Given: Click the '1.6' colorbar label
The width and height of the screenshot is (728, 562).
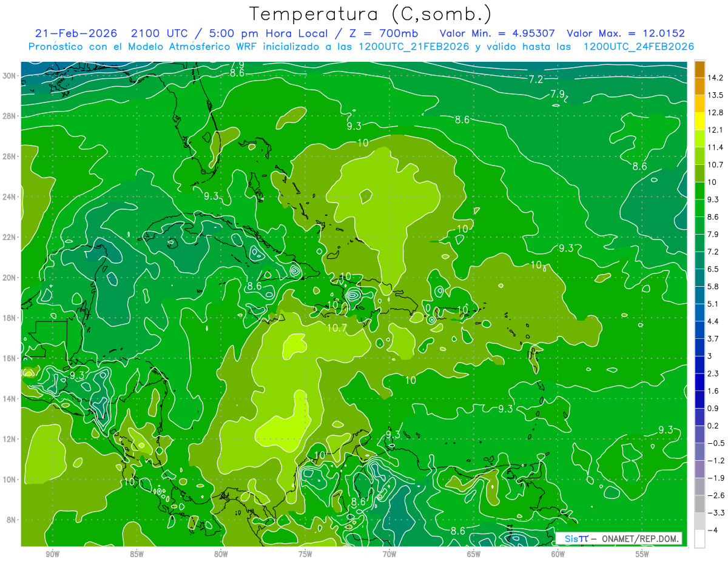Looking at the screenshot, I should tap(713, 390).
